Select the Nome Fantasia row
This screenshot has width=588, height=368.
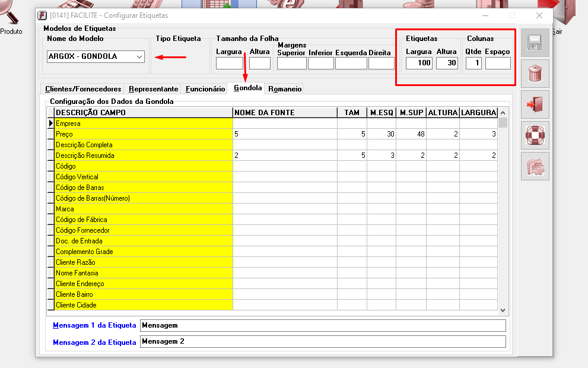click(272, 273)
